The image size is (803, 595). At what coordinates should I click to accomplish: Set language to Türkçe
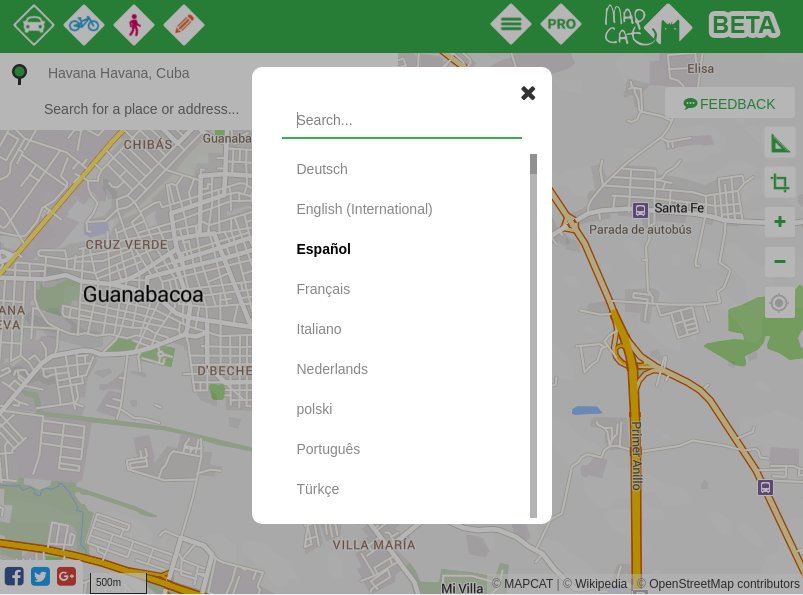[x=318, y=489]
